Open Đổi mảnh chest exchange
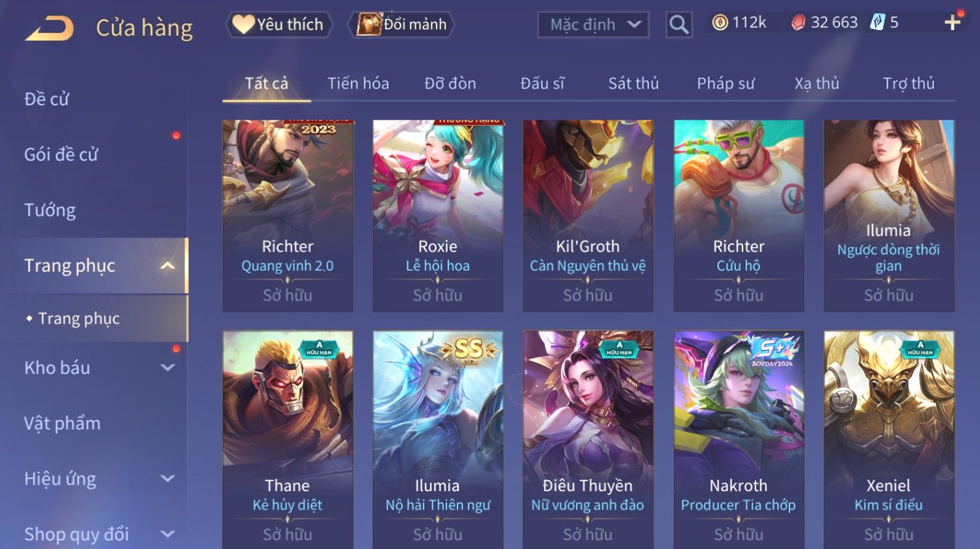This screenshot has height=549, width=980. pyautogui.click(x=402, y=25)
